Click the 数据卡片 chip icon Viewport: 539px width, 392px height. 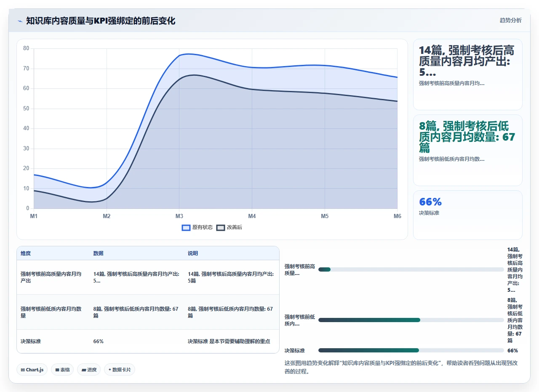point(109,370)
